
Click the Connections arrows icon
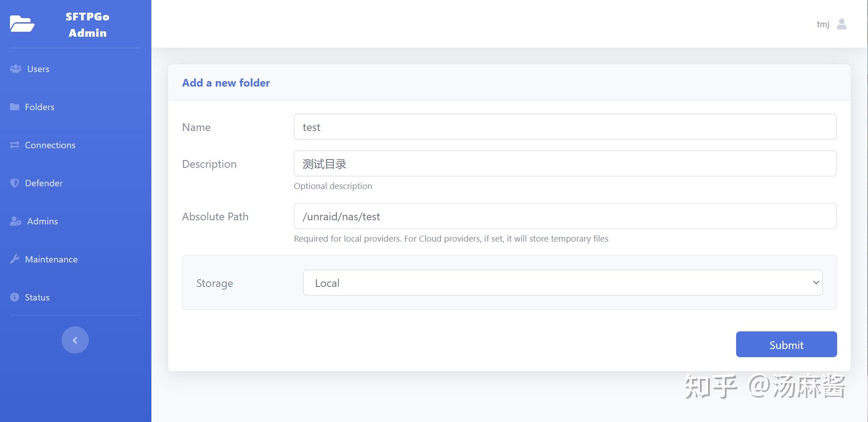(14, 145)
